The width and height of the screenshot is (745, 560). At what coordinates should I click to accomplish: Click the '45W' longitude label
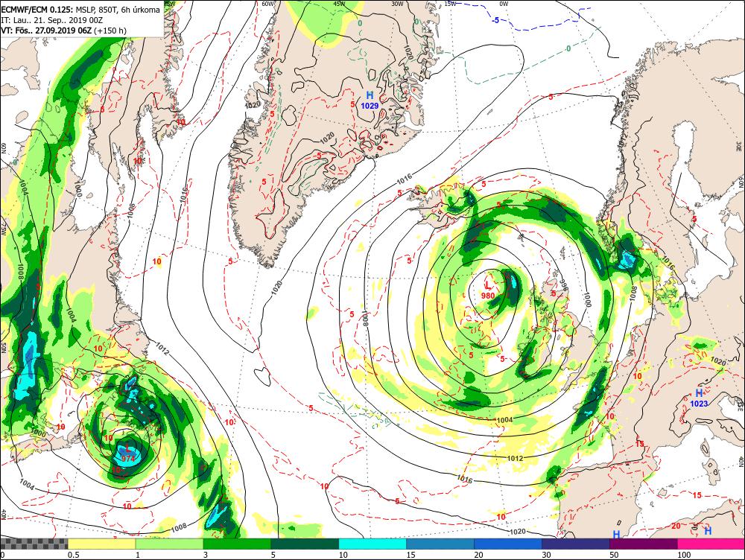tap(339, 4)
